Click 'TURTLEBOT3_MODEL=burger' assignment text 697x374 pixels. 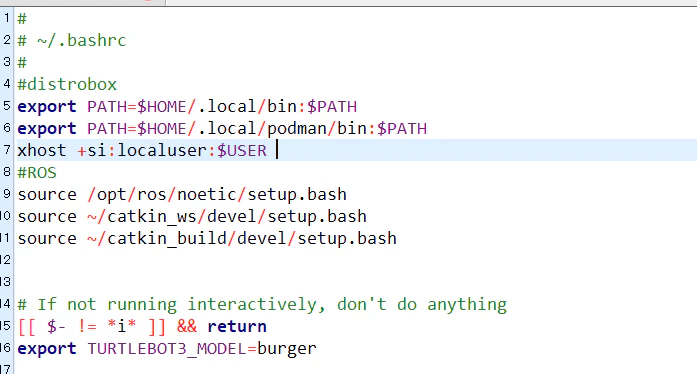202,348
